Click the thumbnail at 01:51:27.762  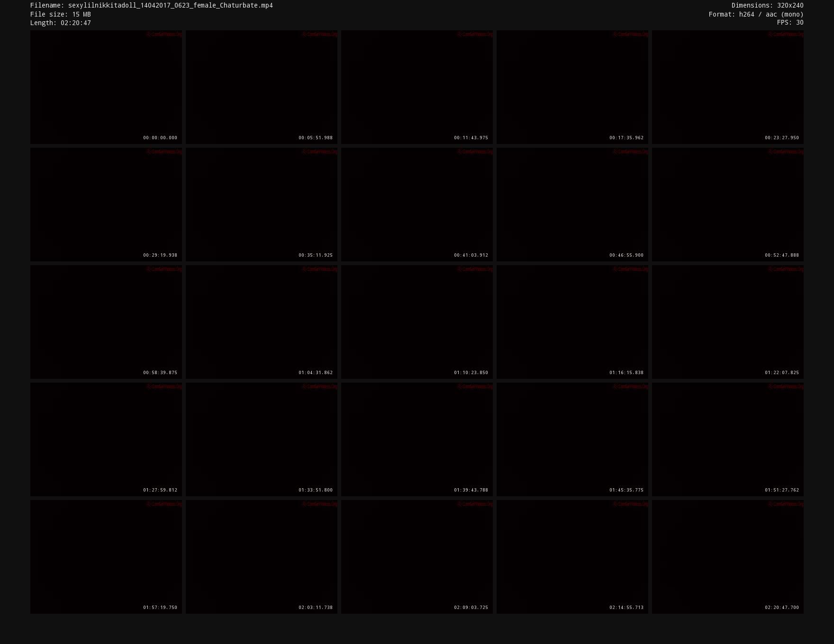pos(727,439)
